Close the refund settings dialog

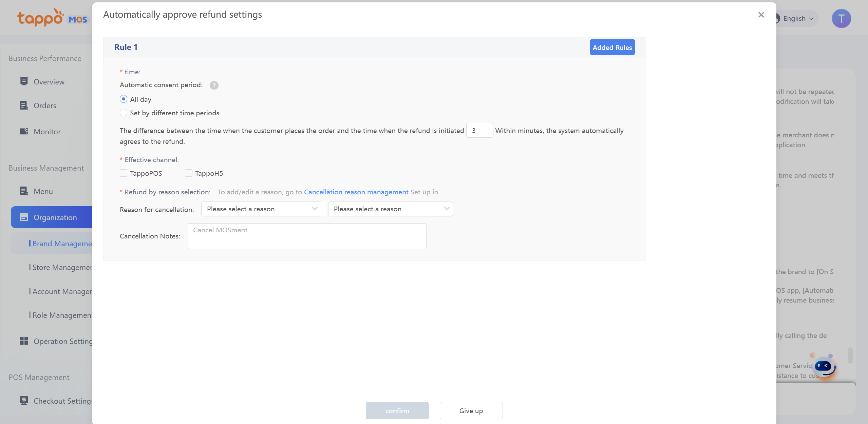761,15
